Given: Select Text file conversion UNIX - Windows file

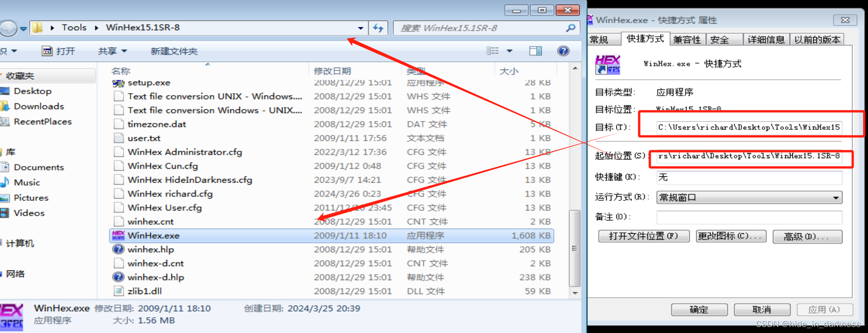Looking at the screenshot, I should pyautogui.click(x=215, y=96).
